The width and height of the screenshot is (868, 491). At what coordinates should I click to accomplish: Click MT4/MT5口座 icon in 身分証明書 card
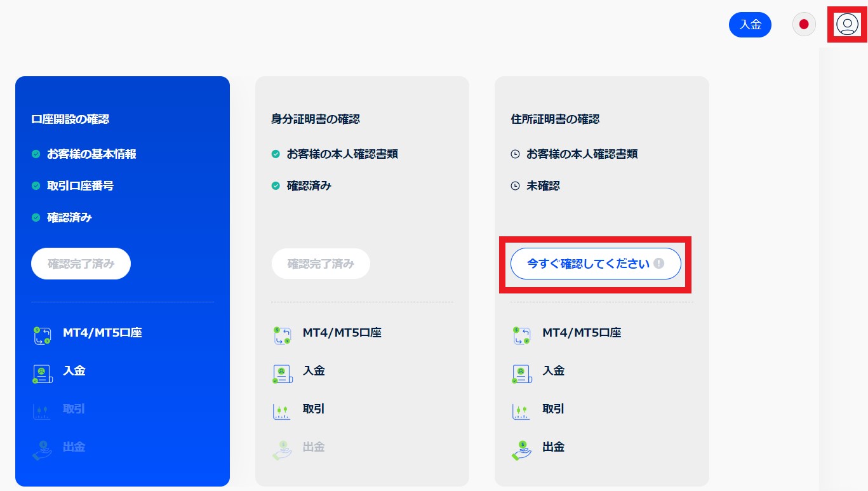coord(282,335)
